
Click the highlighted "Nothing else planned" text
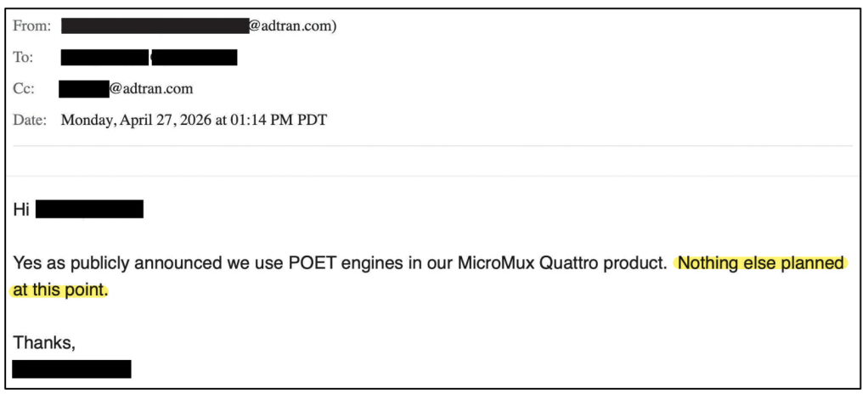coord(760,263)
